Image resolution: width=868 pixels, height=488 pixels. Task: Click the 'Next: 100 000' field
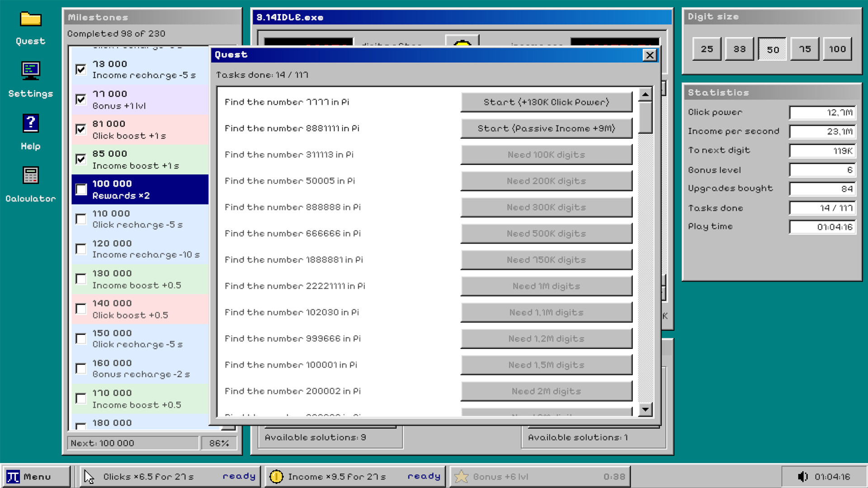pos(133,443)
